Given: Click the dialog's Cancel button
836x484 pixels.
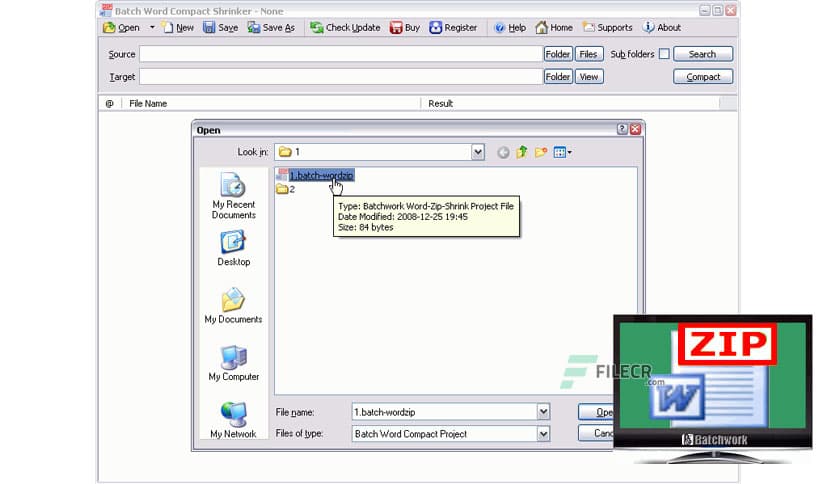Looking at the screenshot, I should click(x=596, y=433).
